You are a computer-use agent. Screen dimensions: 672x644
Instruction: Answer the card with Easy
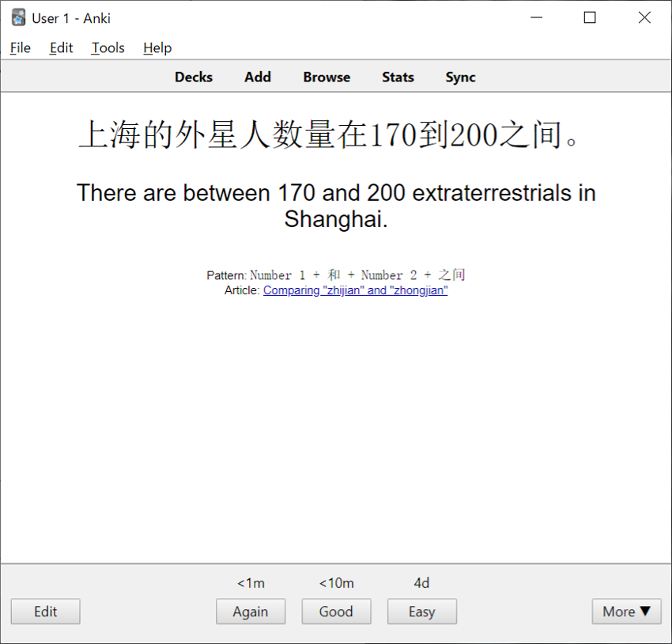pos(422,612)
